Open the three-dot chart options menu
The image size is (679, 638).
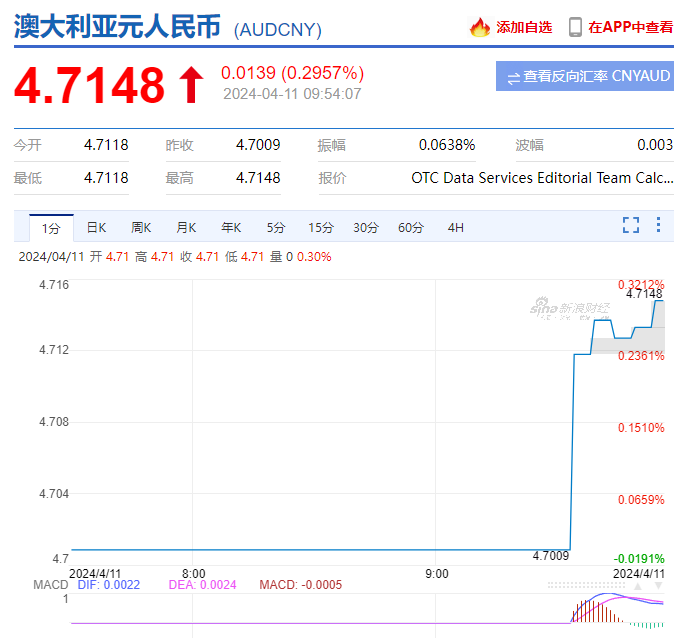point(658,225)
